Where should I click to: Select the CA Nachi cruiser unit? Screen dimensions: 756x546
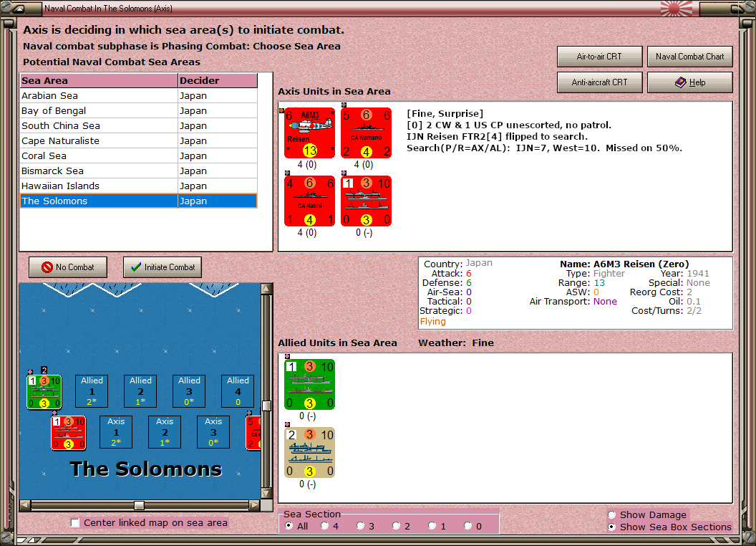(309, 201)
